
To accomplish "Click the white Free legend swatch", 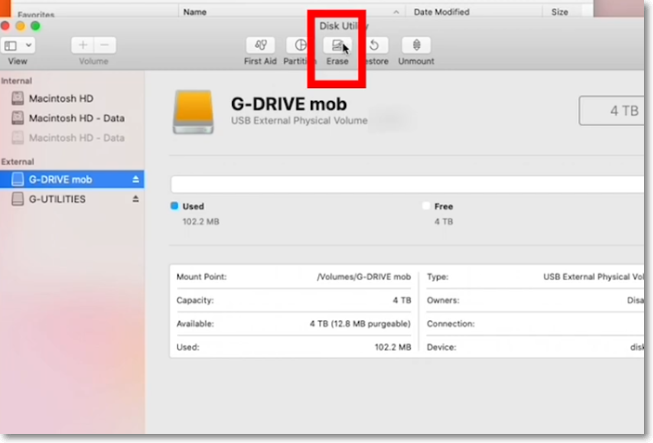I will (426, 206).
